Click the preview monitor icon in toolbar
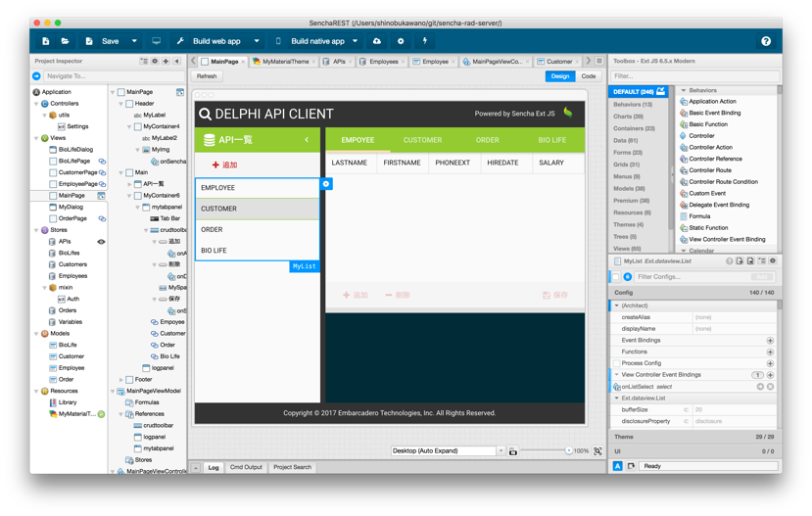812x516 pixels. [156, 41]
